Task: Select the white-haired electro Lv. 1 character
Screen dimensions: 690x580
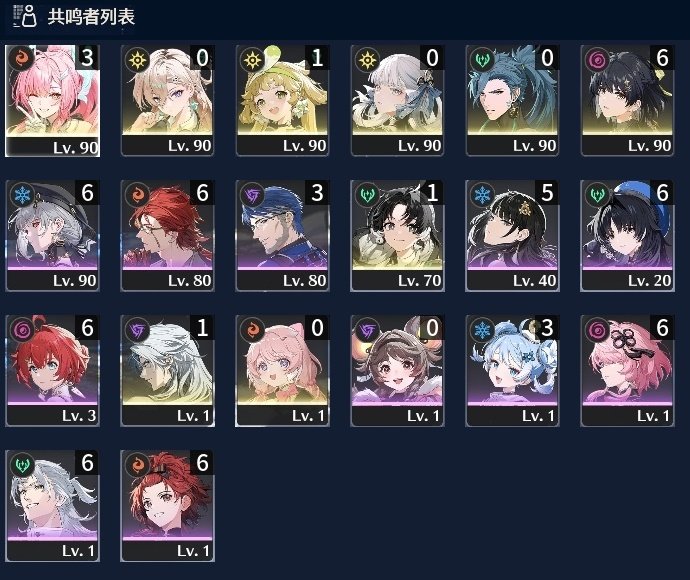Action: coord(168,371)
